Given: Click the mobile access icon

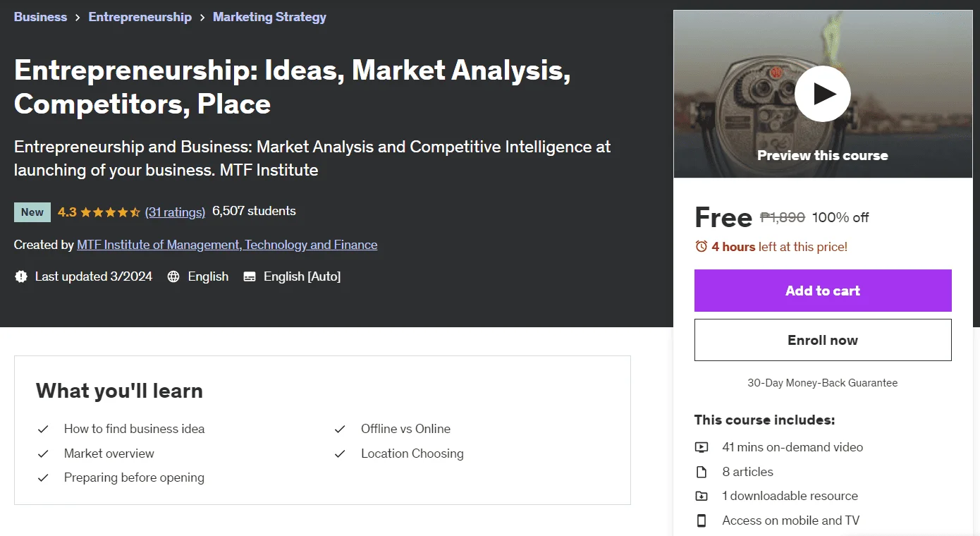Looking at the screenshot, I should (701, 520).
